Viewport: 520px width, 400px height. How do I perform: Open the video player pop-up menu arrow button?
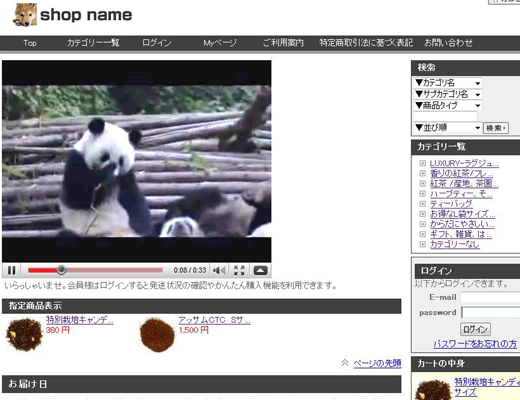[x=260, y=270]
